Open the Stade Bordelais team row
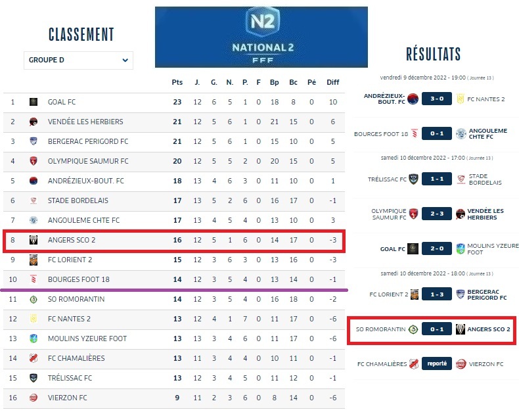Image resolution: width=519 pixels, height=420 pixels. (78, 200)
